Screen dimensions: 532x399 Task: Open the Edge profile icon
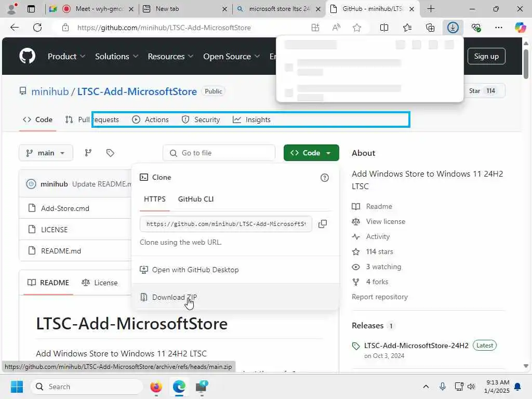[12, 9]
